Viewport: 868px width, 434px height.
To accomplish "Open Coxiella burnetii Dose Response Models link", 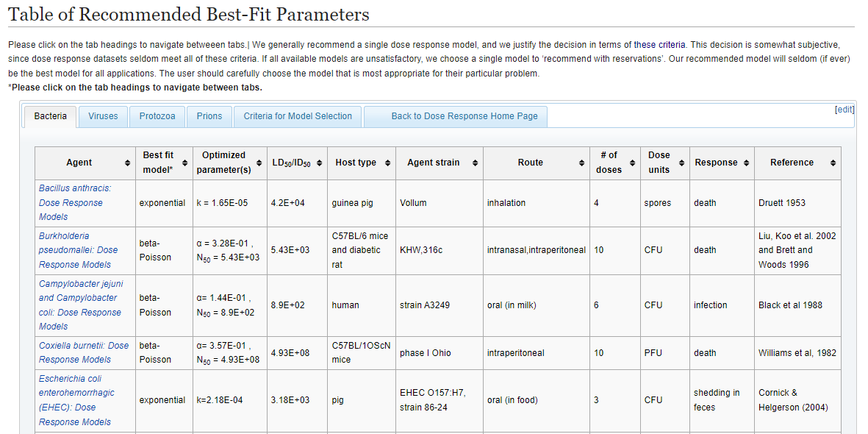I will click(83, 352).
